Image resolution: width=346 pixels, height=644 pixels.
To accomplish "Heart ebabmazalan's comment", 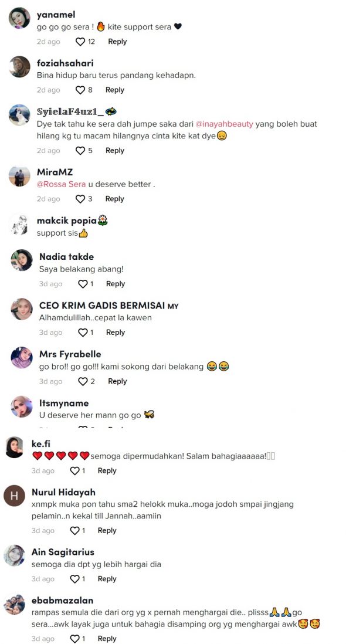I will [x=74, y=639].
